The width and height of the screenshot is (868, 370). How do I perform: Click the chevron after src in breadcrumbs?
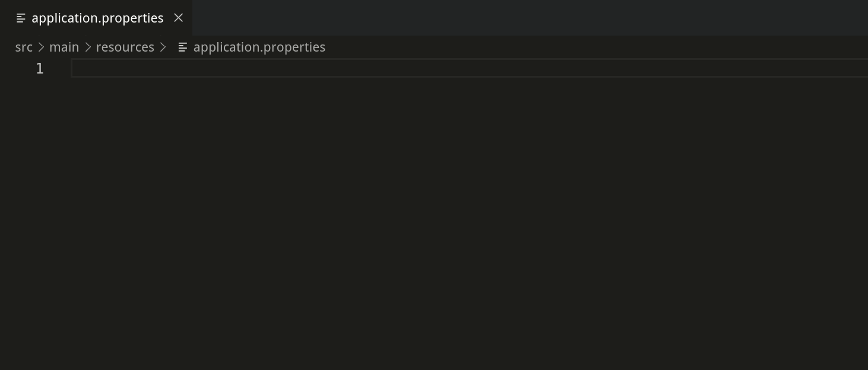tap(42, 47)
